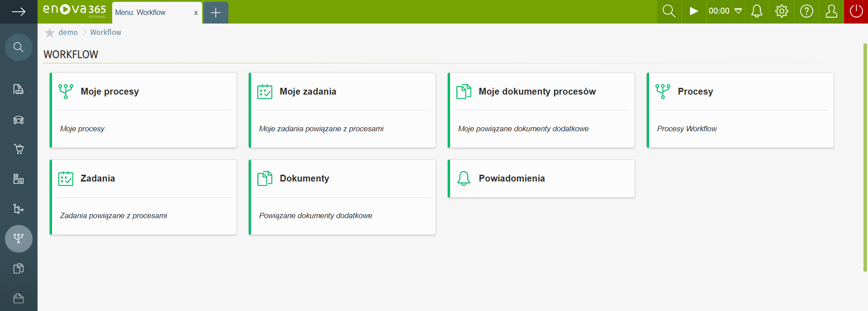
Task: Click the user profile icon
Action: [x=831, y=11]
